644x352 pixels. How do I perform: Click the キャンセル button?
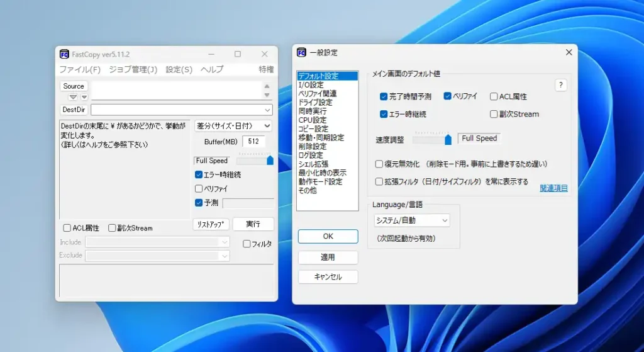[x=328, y=276]
